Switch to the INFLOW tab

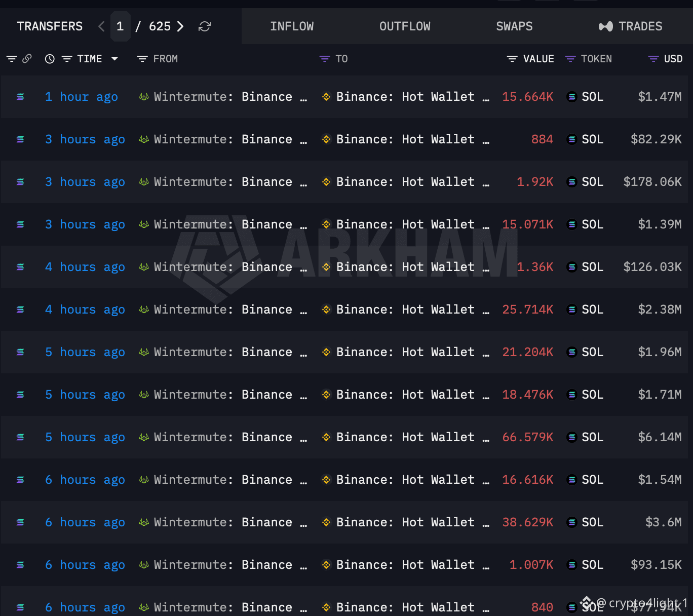point(292,26)
